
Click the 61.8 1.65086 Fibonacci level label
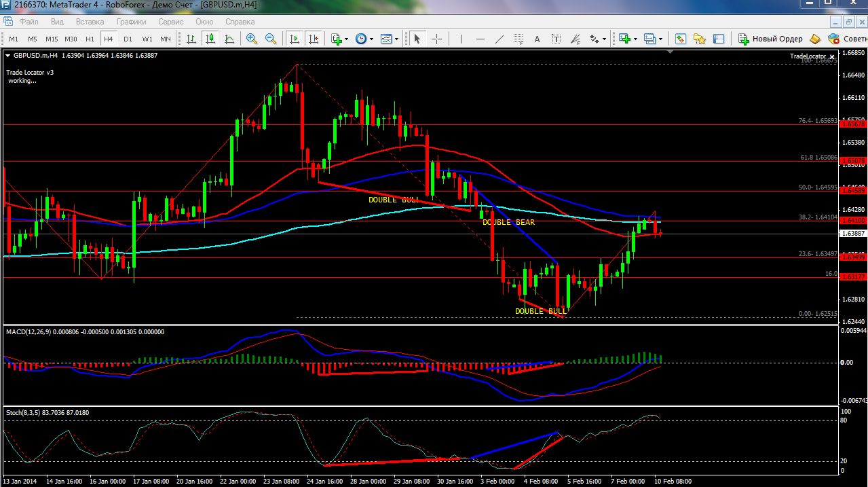click(x=819, y=157)
